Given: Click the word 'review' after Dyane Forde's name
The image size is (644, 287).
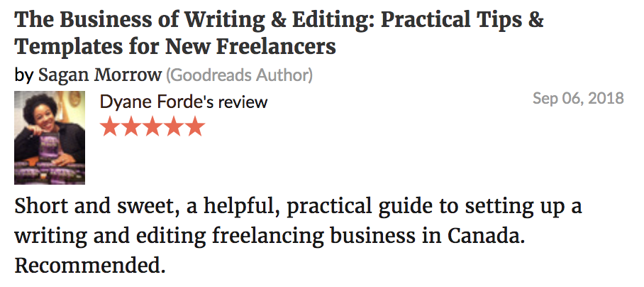Looking at the screenshot, I should [x=243, y=102].
